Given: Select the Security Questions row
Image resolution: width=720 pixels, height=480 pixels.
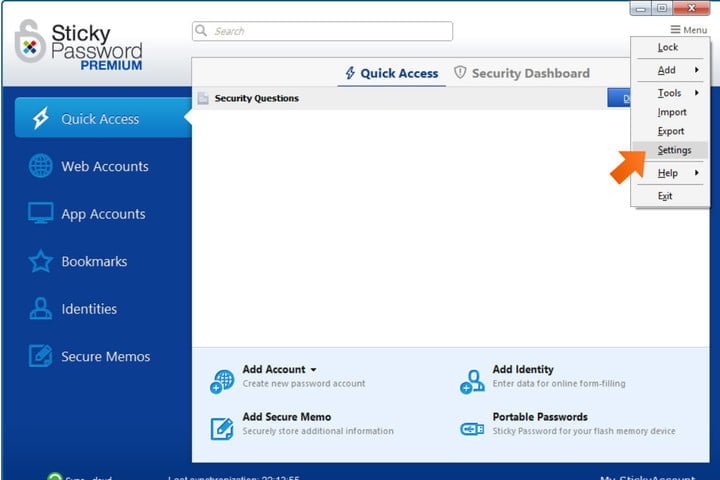Looking at the screenshot, I should point(399,98).
